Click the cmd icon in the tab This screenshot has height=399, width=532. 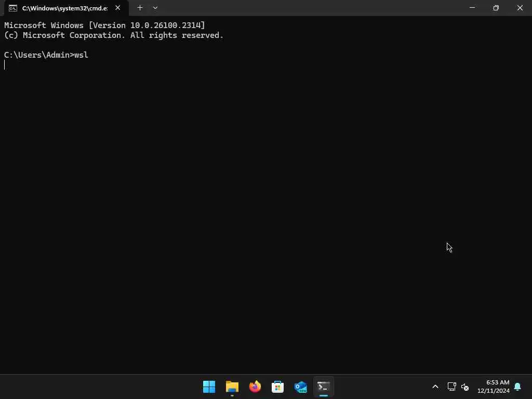pyautogui.click(x=13, y=8)
